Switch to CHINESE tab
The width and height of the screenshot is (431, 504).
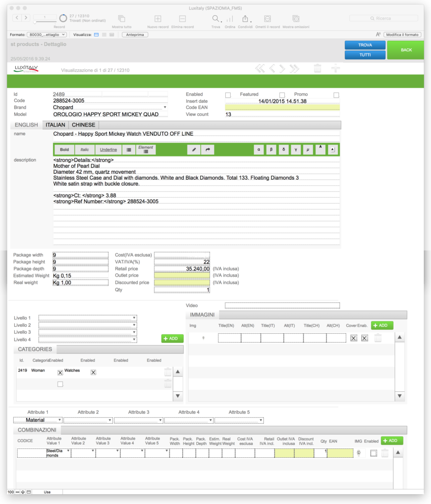(x=83, y=125)
